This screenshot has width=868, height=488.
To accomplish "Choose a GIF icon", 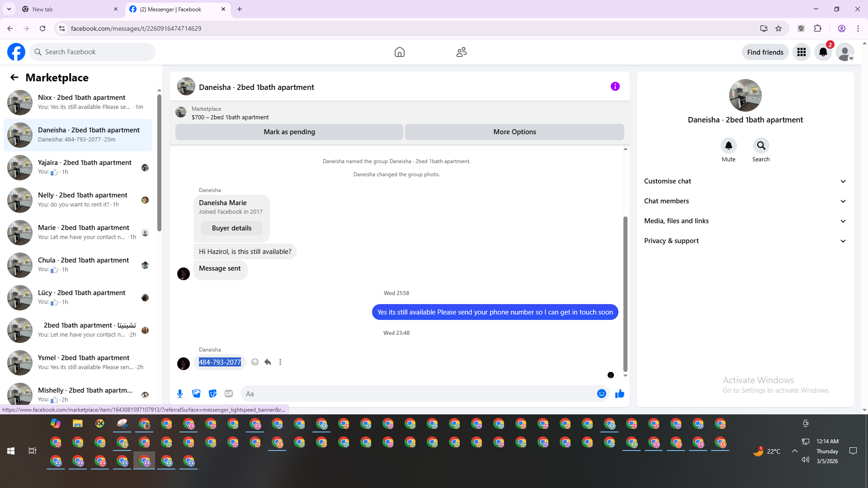I will coord(229,394).
